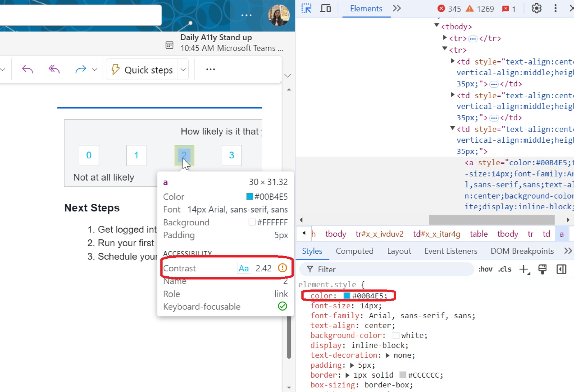This screenshot has width=574, height=392.
Task: Open the rendering emulation paintbrush icon
Action: click(542, 269)
